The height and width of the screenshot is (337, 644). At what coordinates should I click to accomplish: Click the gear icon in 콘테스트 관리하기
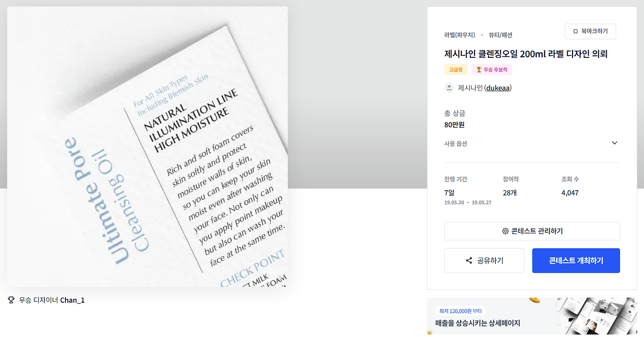505,231
